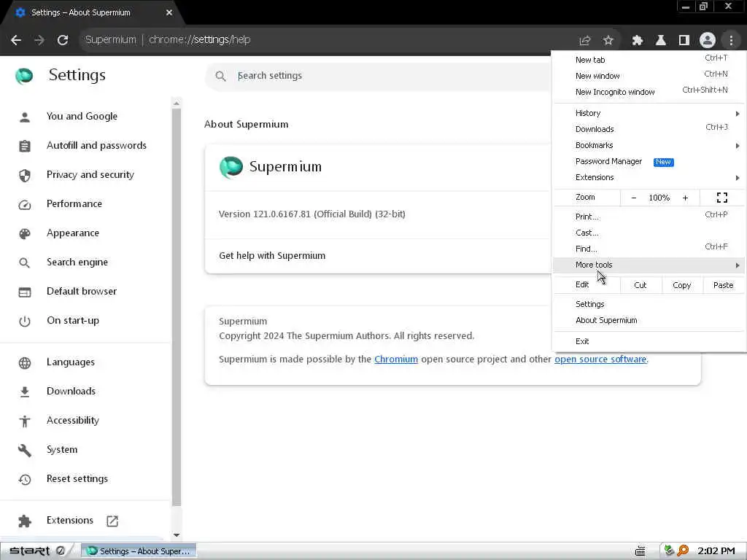Screen dimensions: 747x560
Task: Choose Find from menu
Action: pyautogui.click(x=649, y=249)
